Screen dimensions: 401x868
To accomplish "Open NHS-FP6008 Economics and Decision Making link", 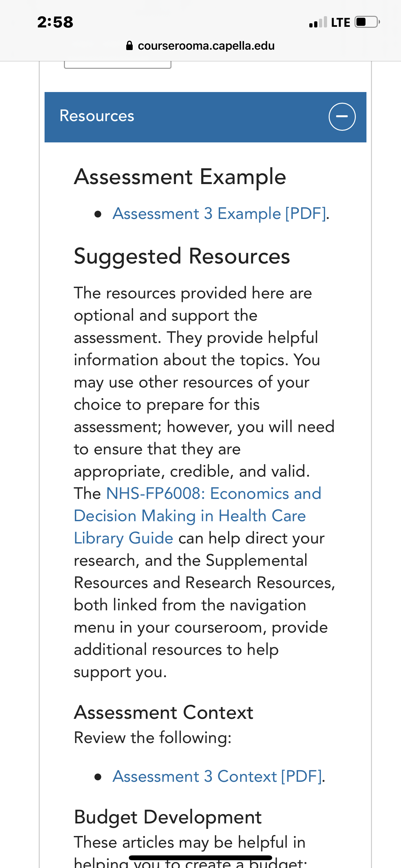I will pos(198,516).
